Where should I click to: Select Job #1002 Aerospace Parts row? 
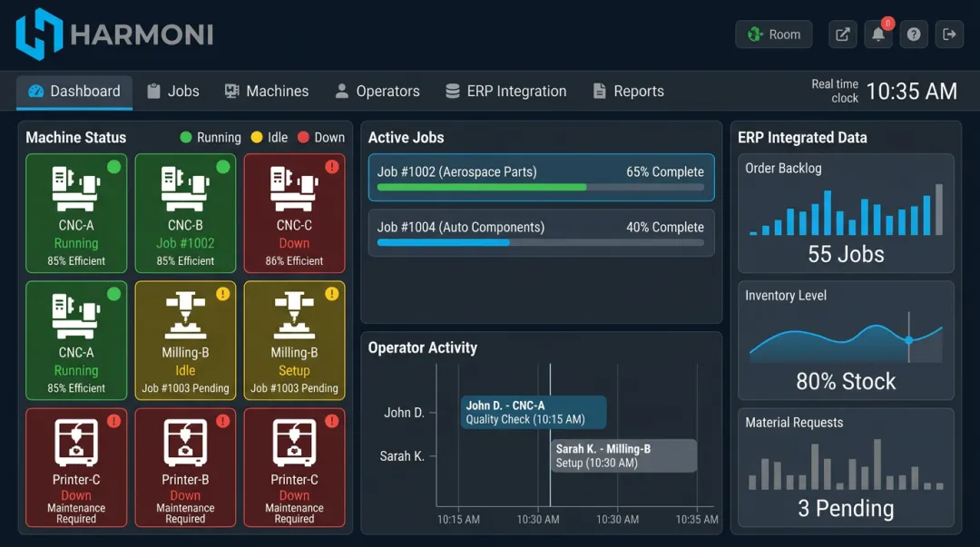click(541, 178)
